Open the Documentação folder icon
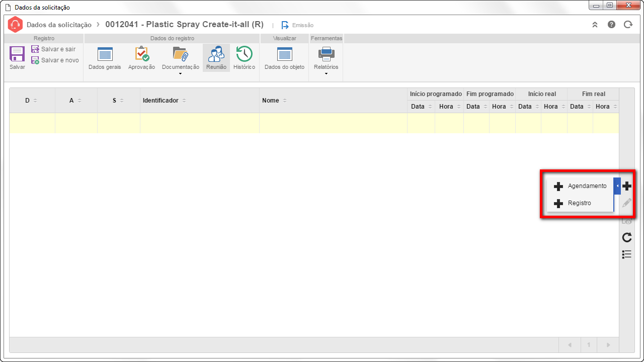 (x=180, y=54)
